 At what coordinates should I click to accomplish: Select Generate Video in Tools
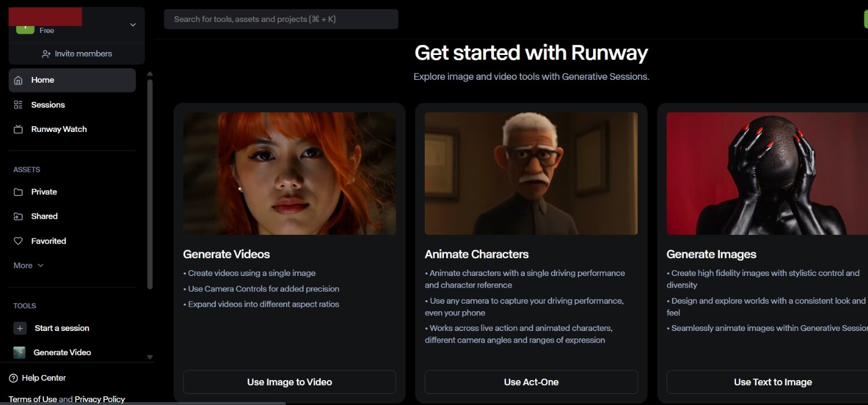pyautogui.click(x=72, y=352)
